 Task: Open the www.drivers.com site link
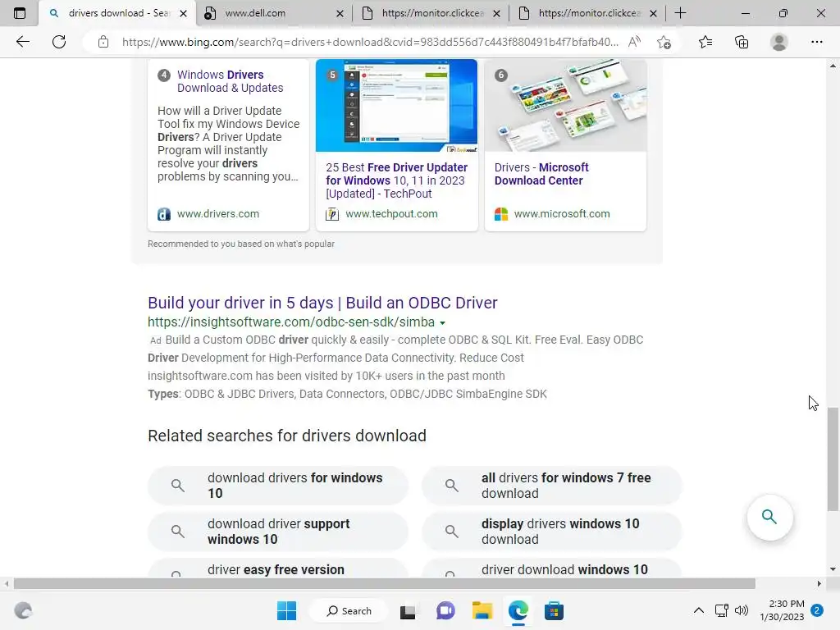click(x=218, y=214)
